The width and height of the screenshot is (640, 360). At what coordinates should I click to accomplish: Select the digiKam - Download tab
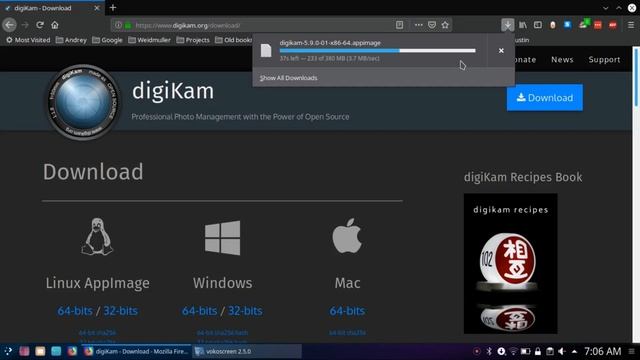tap(52, 8)
